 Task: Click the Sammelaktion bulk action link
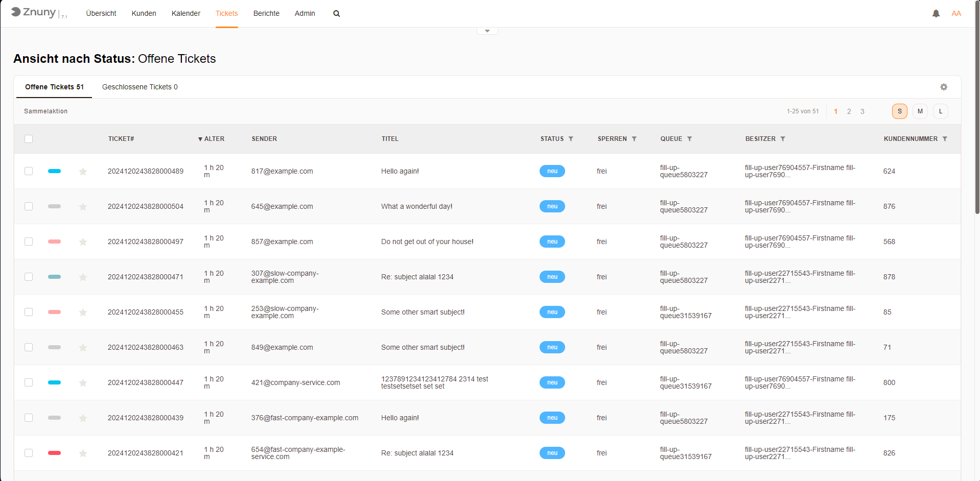tap(45, 111)
